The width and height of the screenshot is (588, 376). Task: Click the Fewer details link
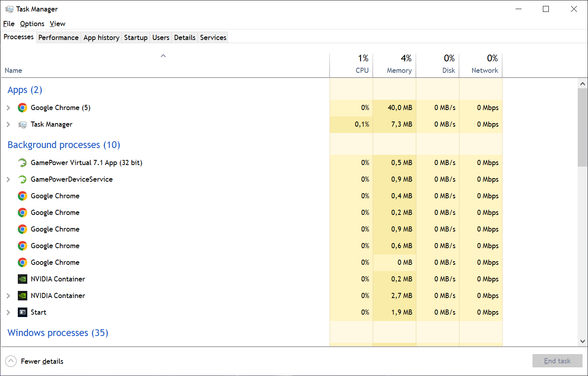pos(42,361)
